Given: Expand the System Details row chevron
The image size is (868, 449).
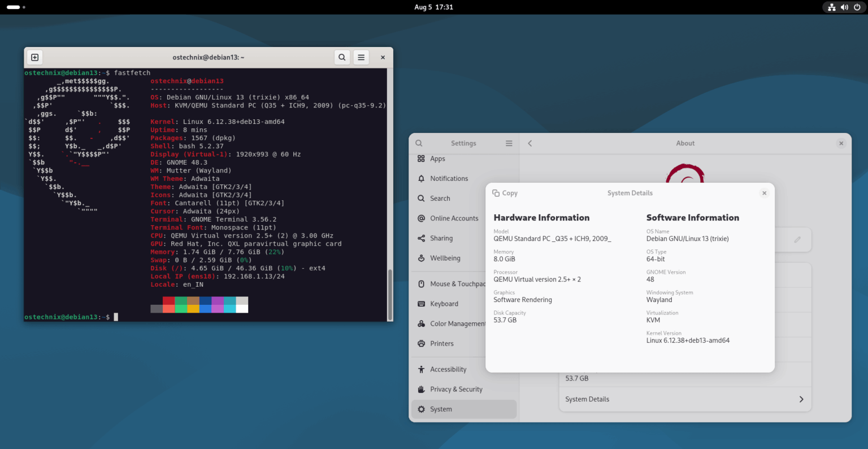Looking at the screenshot, I should [801, 399].
